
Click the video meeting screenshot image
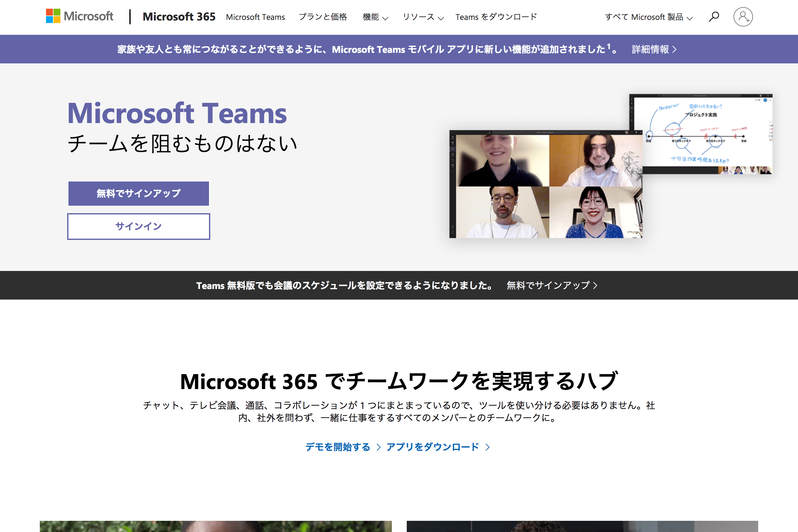(x=546, y=184)
